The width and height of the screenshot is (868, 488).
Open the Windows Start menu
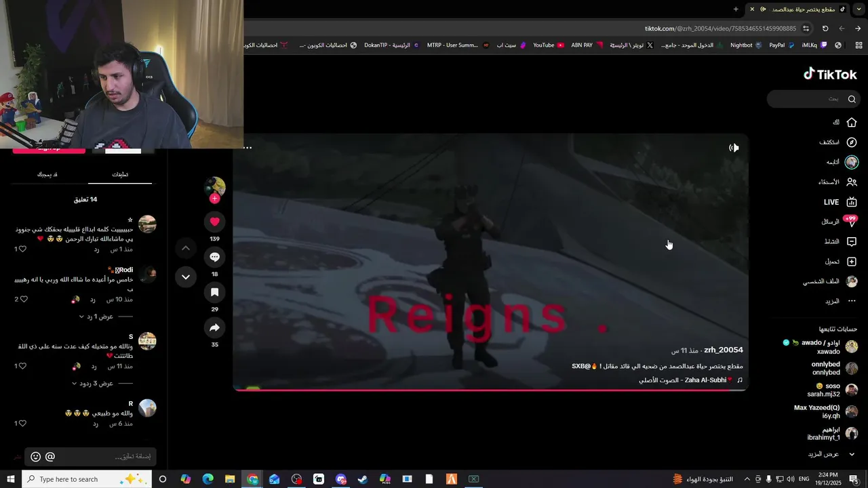coord(11,479)
